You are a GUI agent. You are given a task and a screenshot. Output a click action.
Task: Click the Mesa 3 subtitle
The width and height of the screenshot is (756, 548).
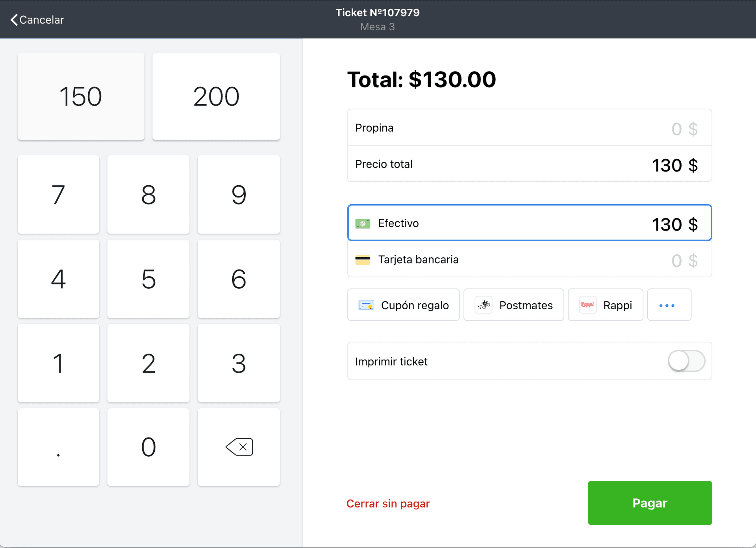(x=378, y=27)
